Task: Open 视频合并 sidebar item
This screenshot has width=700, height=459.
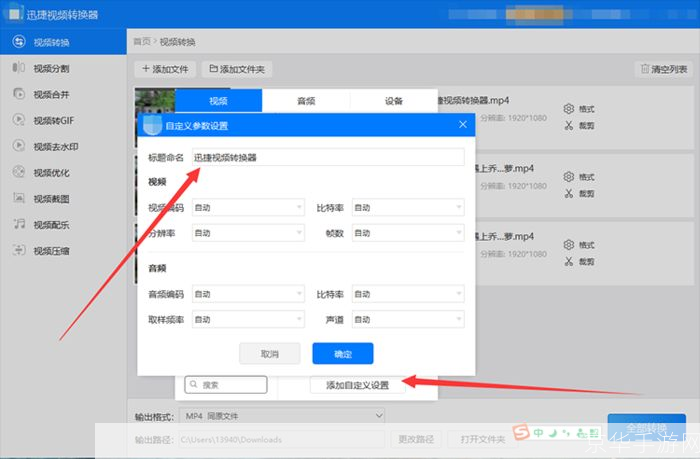Action: click(63, 94)
